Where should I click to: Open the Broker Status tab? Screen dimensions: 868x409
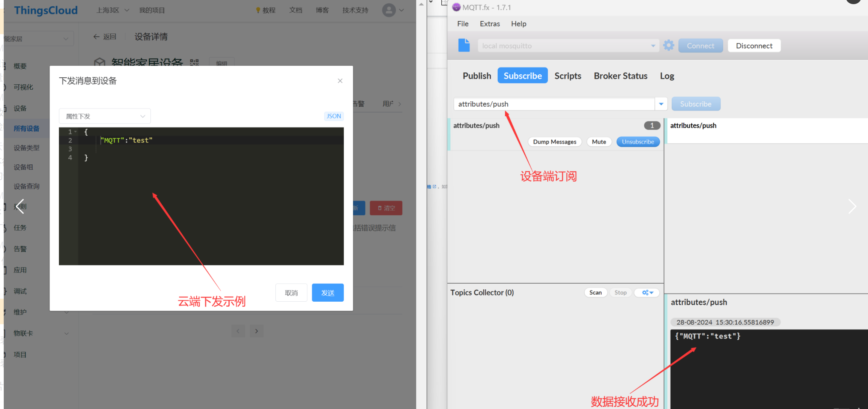point(620,76)
